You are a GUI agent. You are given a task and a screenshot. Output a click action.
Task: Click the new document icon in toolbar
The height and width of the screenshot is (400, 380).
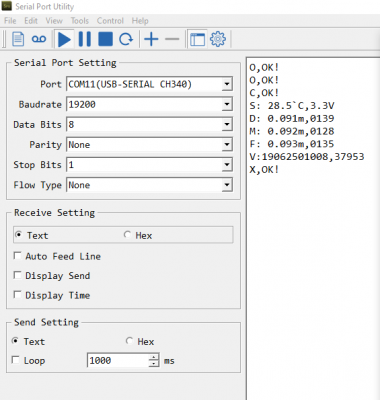point(18,39)
